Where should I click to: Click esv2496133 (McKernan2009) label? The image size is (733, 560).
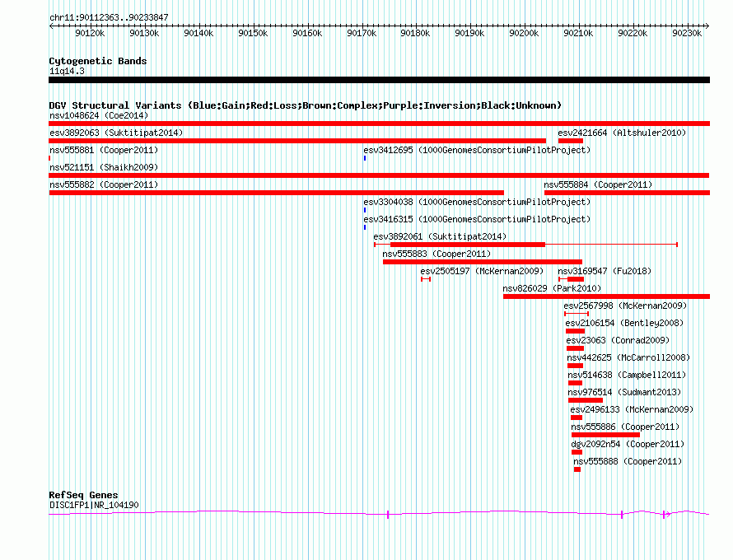(632, 409)
